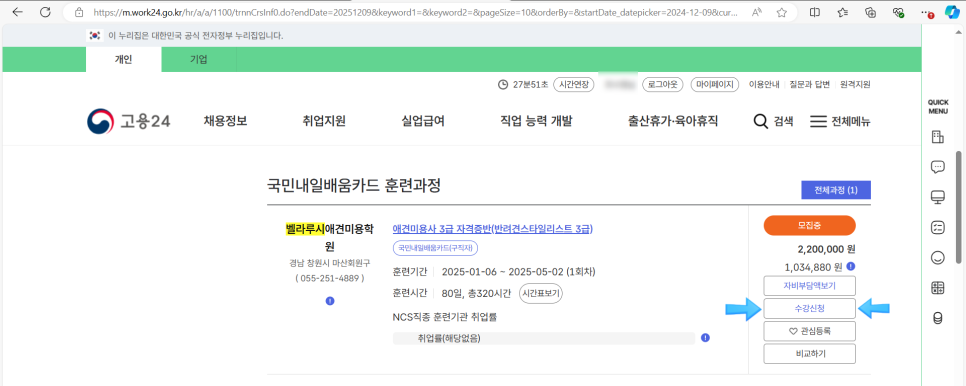This screenshot has width=966, height=386.
Task: Click the 전체과정 (1) button
Action: point(836,190)
